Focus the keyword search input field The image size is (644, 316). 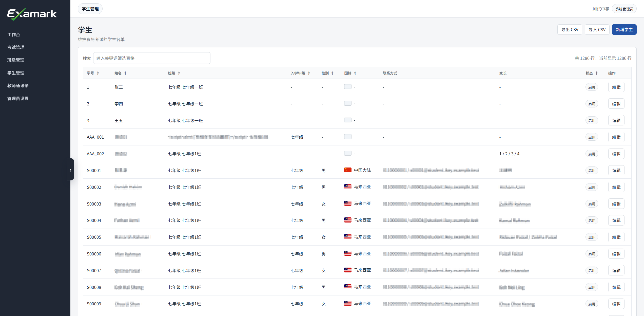point(152,58)
